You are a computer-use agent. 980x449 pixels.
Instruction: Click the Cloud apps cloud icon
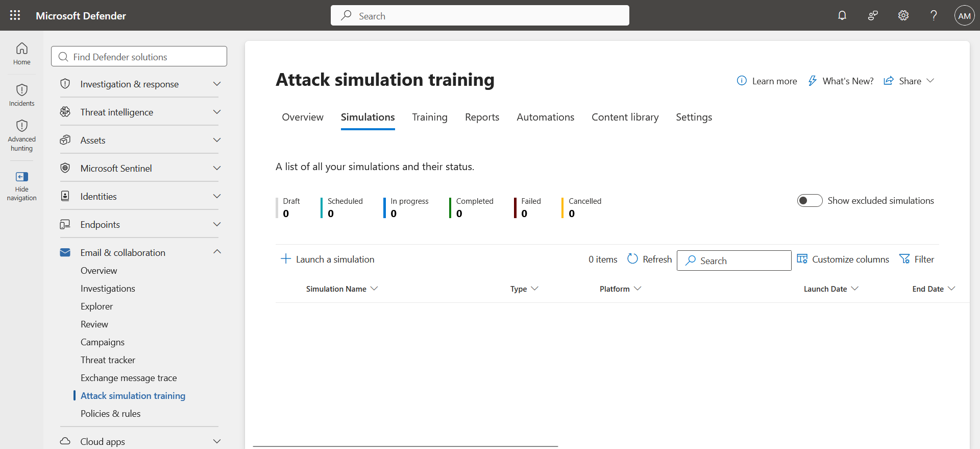[x=65, y=441]
